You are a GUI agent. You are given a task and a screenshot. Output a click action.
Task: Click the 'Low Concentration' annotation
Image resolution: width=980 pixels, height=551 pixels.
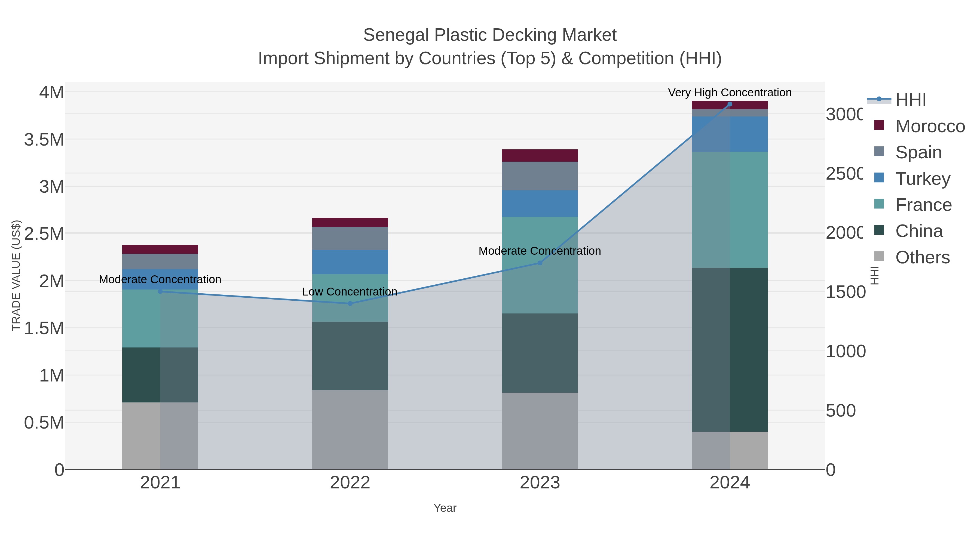[x=350, y=292]
